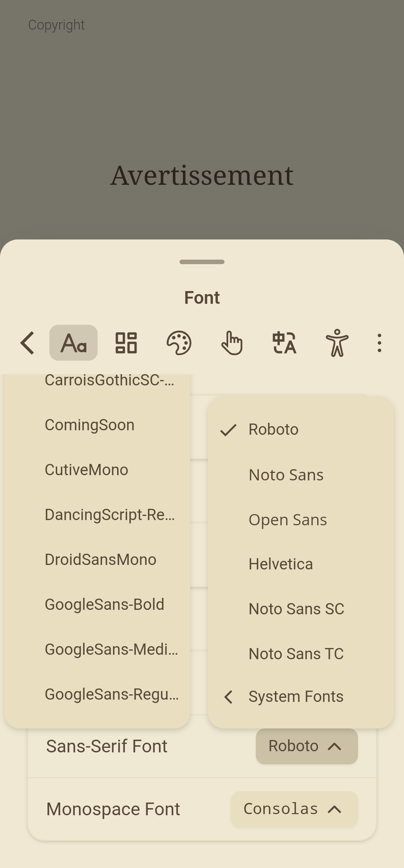Choose Open Sans from font list
The width and height of the screenshot is (404, 868).
click(x=288, y=520)
